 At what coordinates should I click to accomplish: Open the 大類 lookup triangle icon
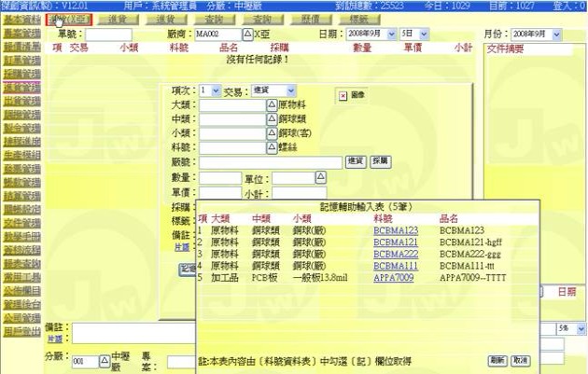click(x=273, y=105)
